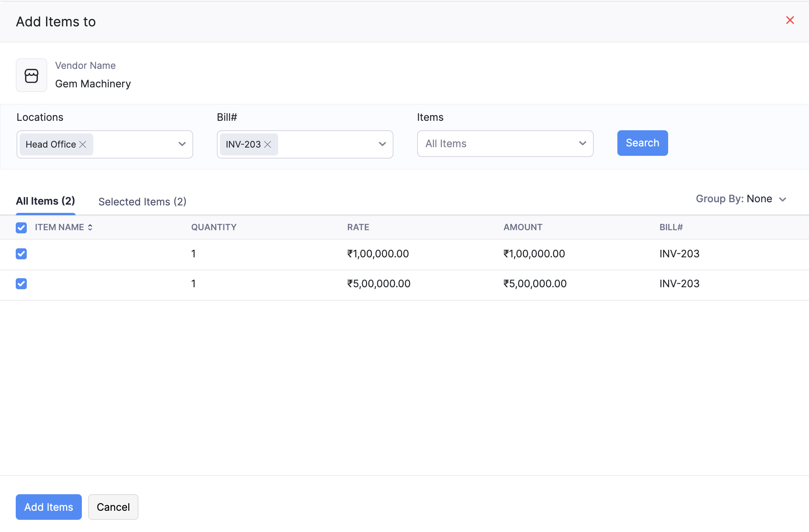Image resolution: width=809 pixels, height=532 pixels.
Task: Click rate ₹1,00,000.00 in first row
Action: [378, 254]
